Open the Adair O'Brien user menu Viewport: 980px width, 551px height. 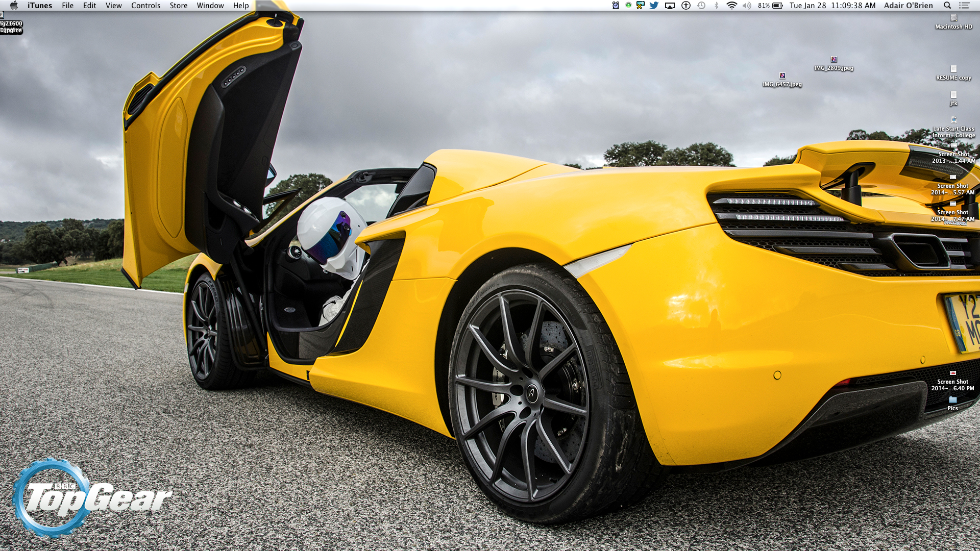click(x=909, y=5)
